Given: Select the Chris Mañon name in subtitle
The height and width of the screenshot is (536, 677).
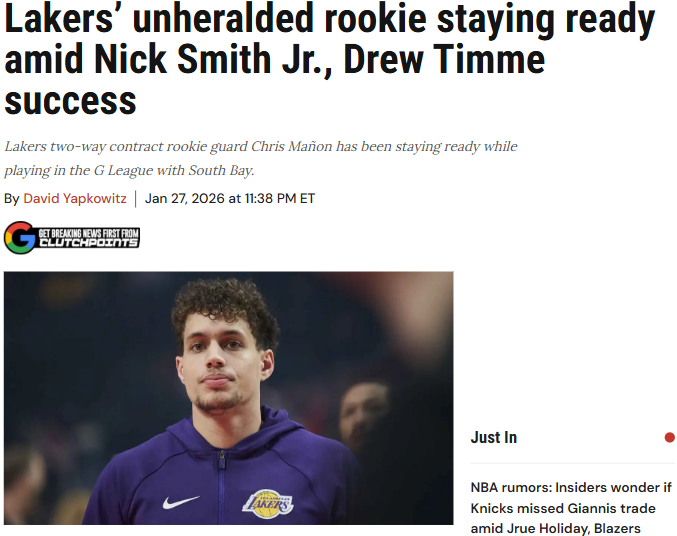Looking at the screenshot, I should (x=292, y=146).
